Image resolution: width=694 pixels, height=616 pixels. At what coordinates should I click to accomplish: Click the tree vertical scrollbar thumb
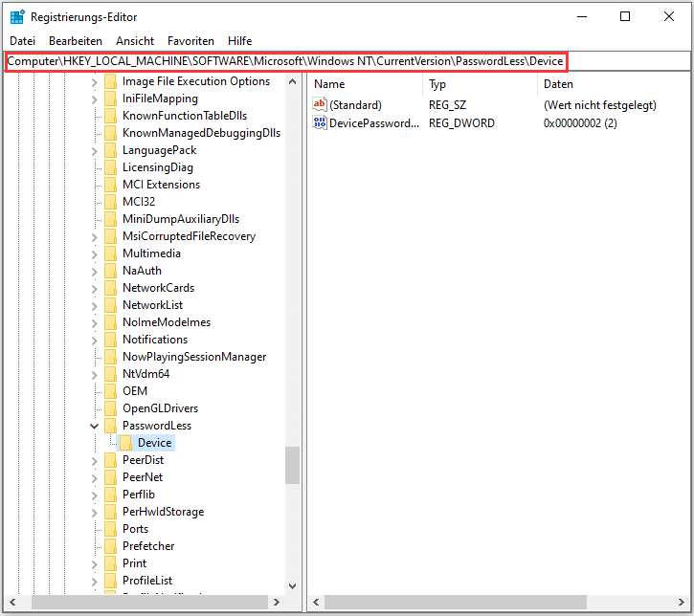[x=292, y=465]
